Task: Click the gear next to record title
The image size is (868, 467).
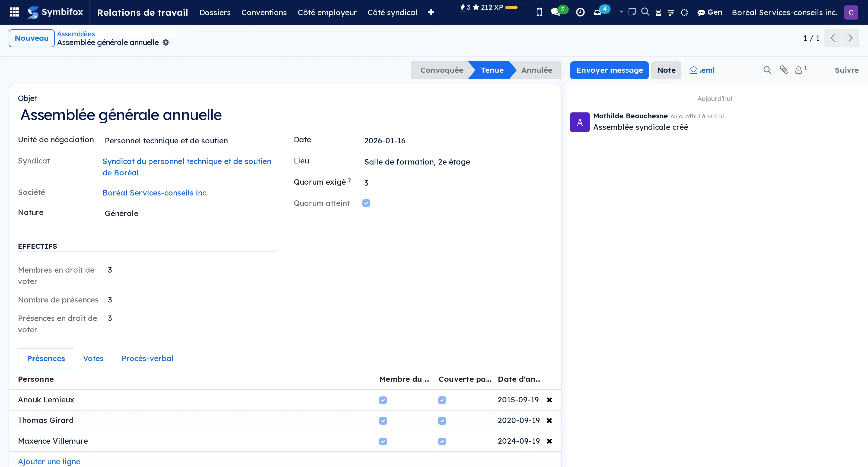Action: click(x=166, y=42)
